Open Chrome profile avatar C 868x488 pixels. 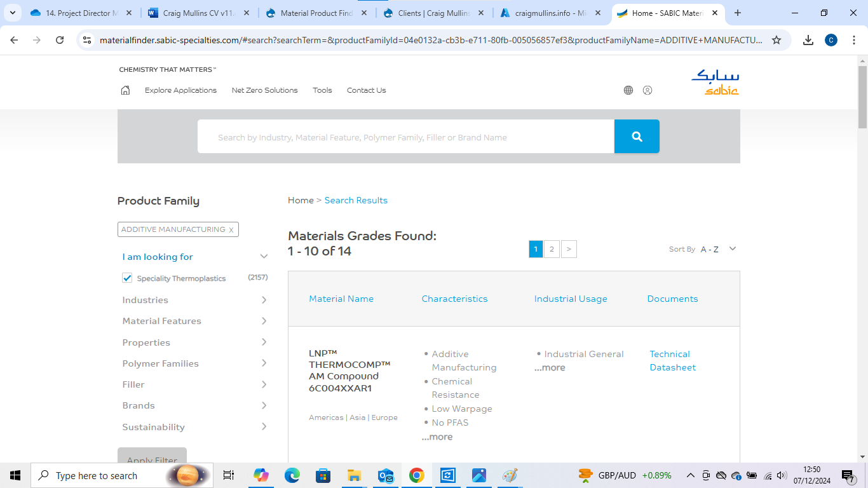tap(831, 40)
